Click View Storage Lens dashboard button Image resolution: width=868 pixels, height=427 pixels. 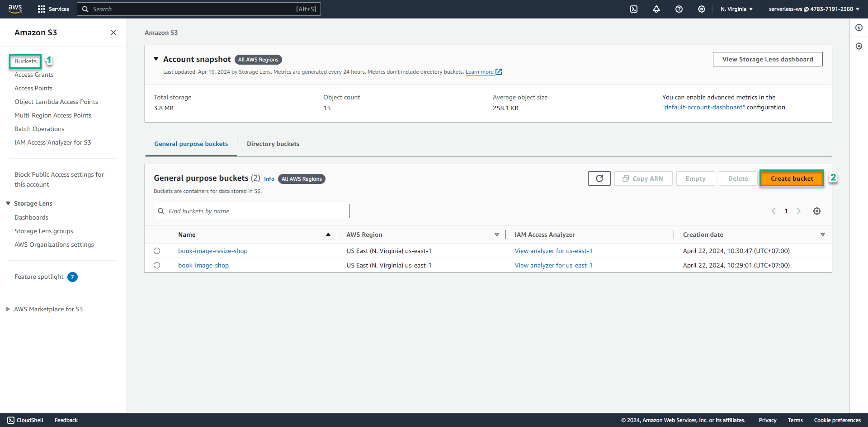click(x=768, y=59)
